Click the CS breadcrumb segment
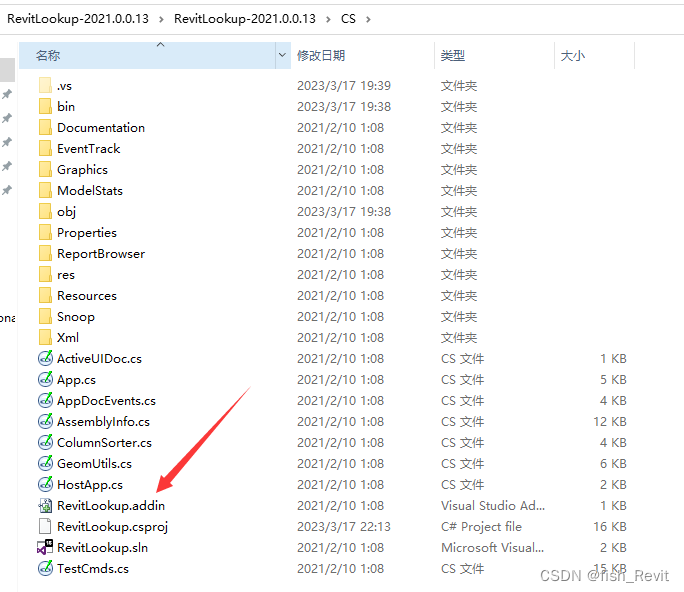The image size is (684, 592). point(348,19)
